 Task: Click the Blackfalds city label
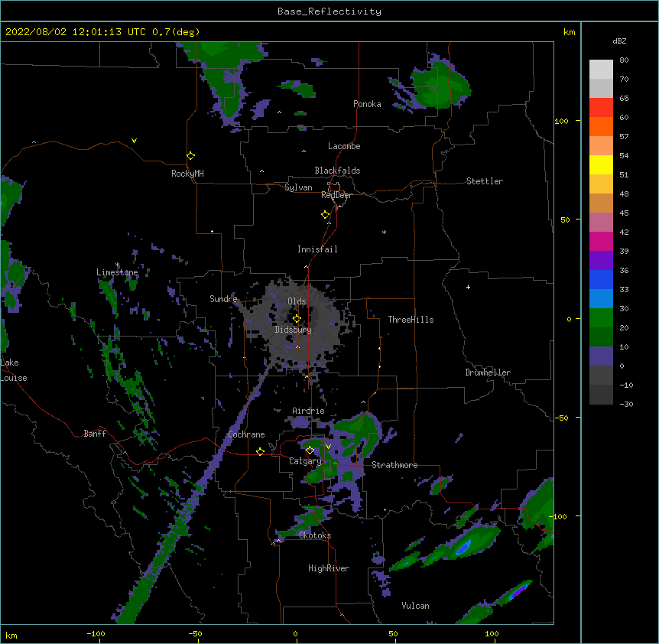click(337, 171)
